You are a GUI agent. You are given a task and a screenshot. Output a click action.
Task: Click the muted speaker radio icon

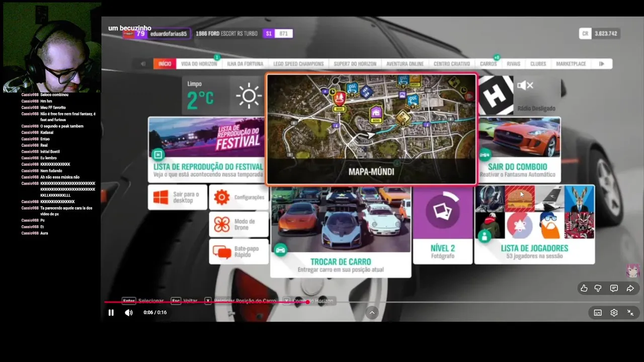tap(525, 85)
